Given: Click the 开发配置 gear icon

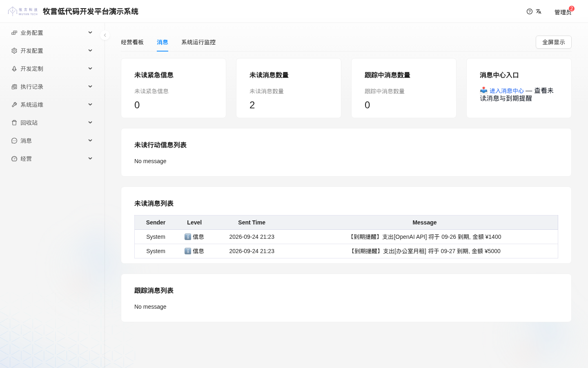Looking at the screenshot, I should 14,51.
